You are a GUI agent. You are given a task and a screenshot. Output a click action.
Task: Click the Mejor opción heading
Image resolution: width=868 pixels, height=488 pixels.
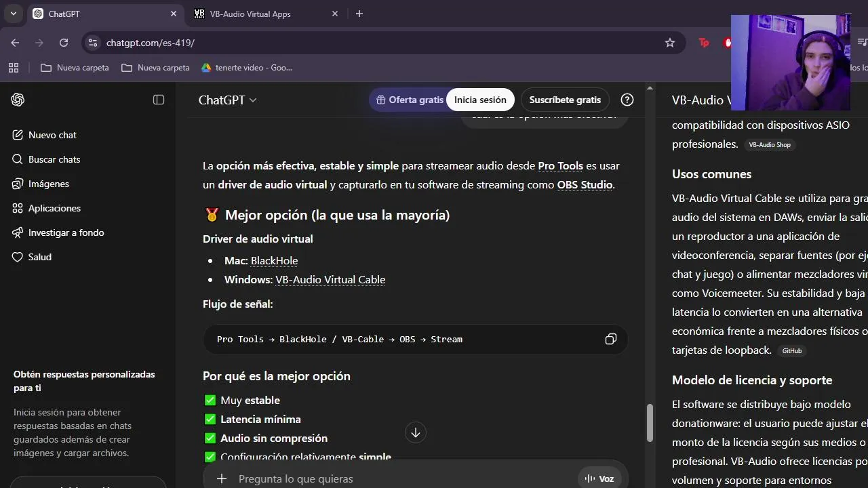[x=326, y=215]
